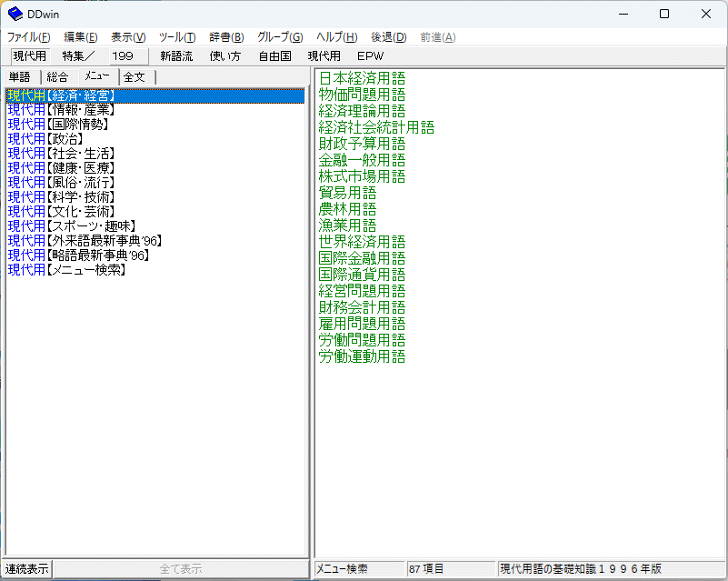Select 現代用【経済・経営】 in the list
This screenshot has height=581, width=728.
155,95
